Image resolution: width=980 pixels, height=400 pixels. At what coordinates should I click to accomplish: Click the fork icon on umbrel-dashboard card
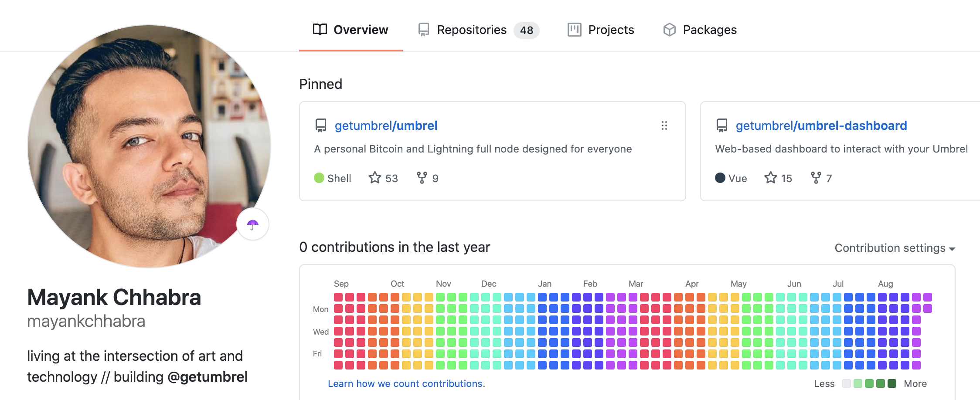[816, 178]
